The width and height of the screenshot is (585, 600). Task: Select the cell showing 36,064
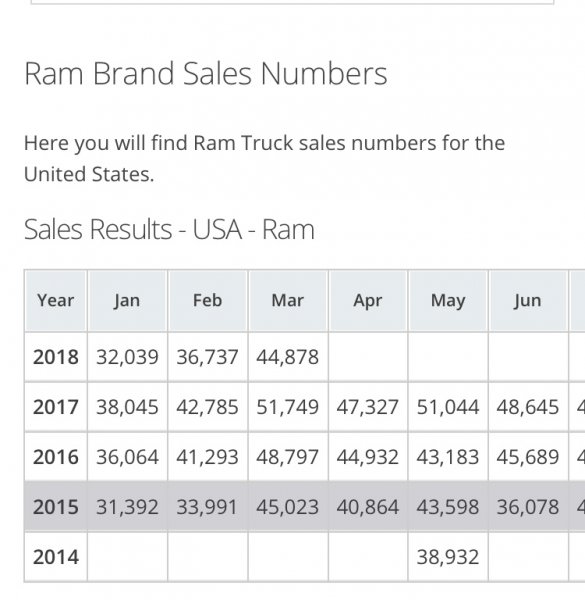coord(127,457)
